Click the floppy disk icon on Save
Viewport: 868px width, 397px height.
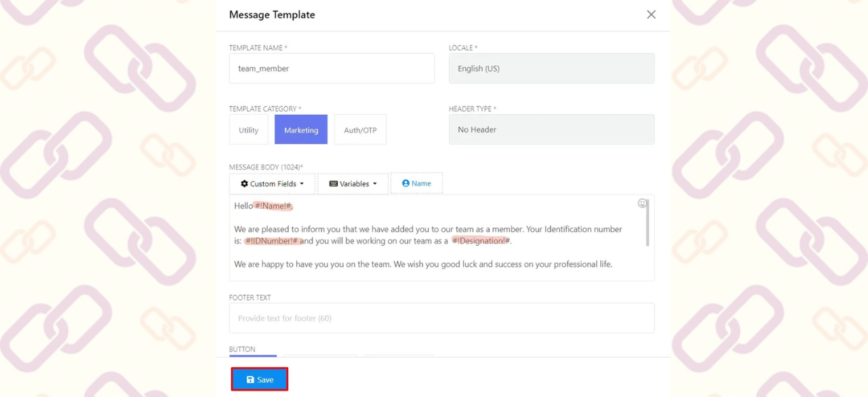tap(250, 380)
